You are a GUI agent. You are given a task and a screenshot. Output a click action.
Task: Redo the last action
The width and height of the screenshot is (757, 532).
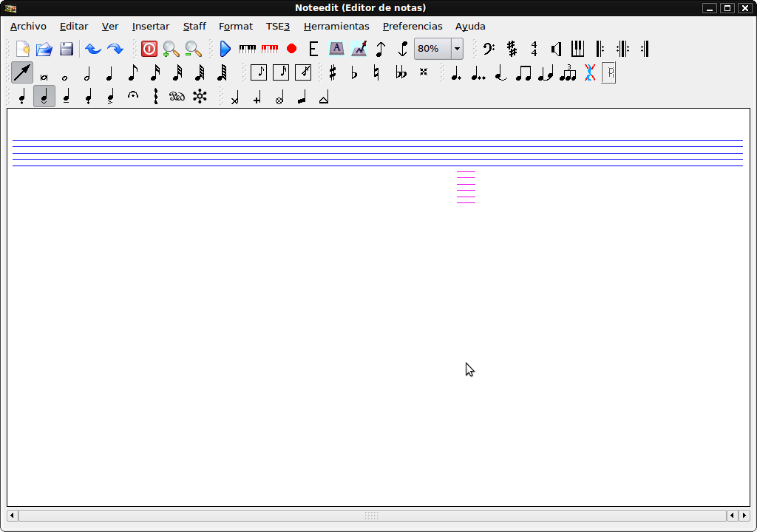115,49
